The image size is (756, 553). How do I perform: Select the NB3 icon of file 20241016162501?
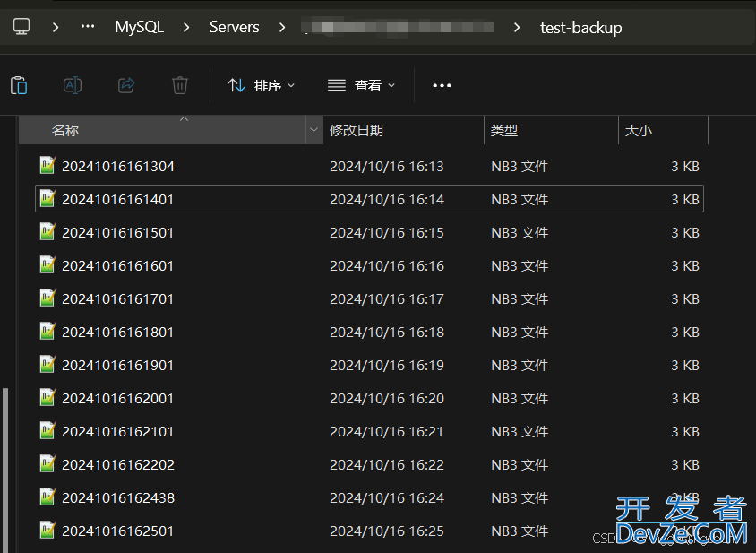click(47, 530)
